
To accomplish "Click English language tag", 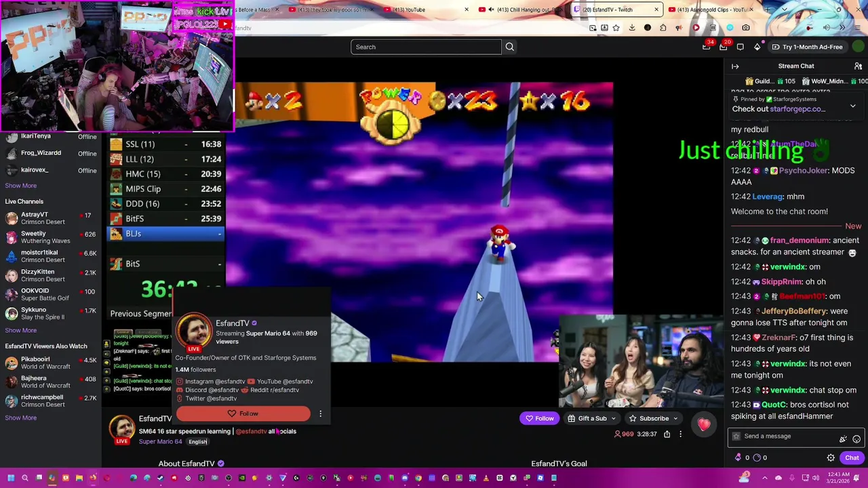I will coord(198,442).
